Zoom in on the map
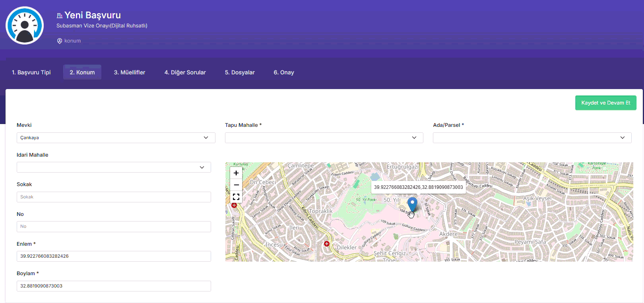Screen dimensions: 644x303 (x=236, y=173)
